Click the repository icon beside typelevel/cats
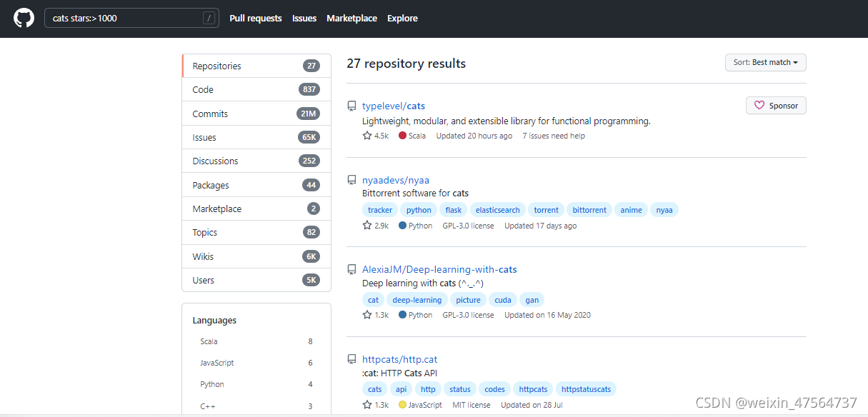Viewport: 868px width, 417px height. (351, 106)
